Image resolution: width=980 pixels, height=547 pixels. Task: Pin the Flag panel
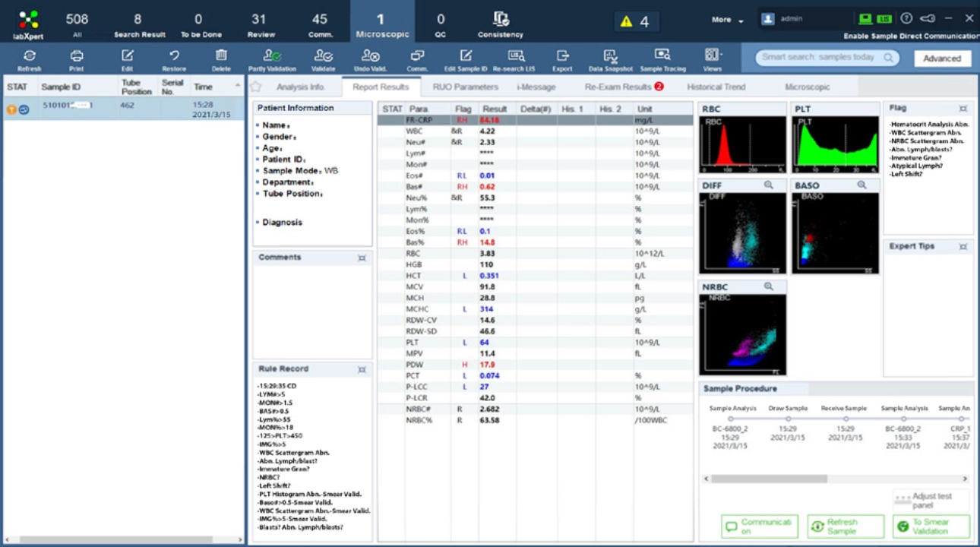click(963, 109)
